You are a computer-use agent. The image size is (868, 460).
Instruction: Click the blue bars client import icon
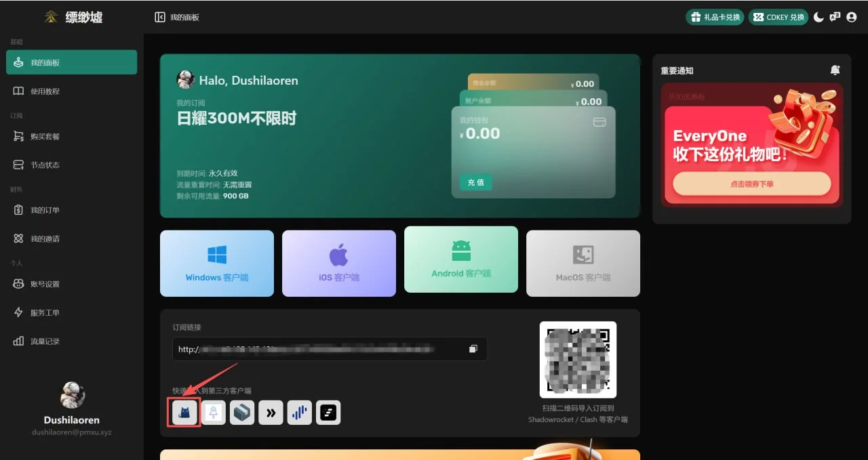299,412
